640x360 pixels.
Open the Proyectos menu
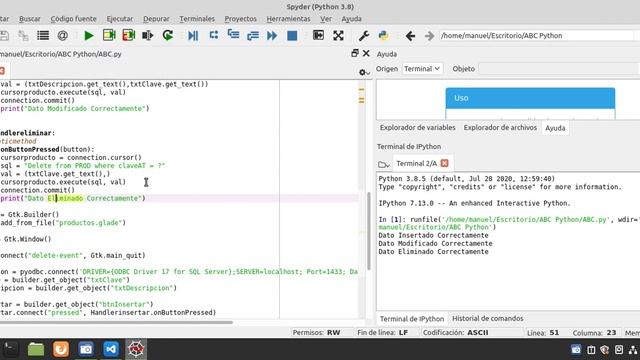[240, 19]
